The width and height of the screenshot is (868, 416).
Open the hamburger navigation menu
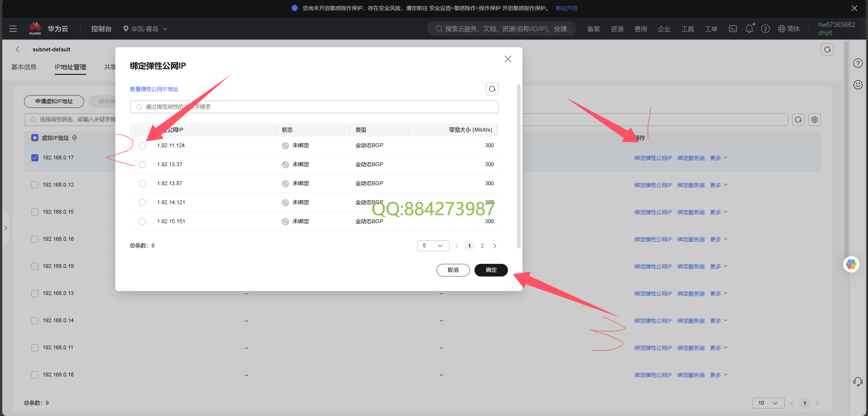tap(13, 29)
